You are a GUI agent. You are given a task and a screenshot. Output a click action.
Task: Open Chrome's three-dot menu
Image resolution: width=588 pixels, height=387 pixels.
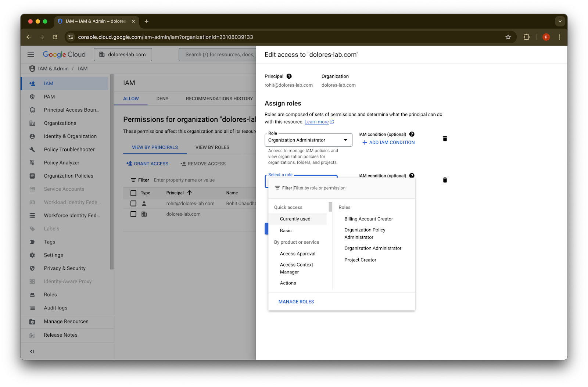coord(559,37)
